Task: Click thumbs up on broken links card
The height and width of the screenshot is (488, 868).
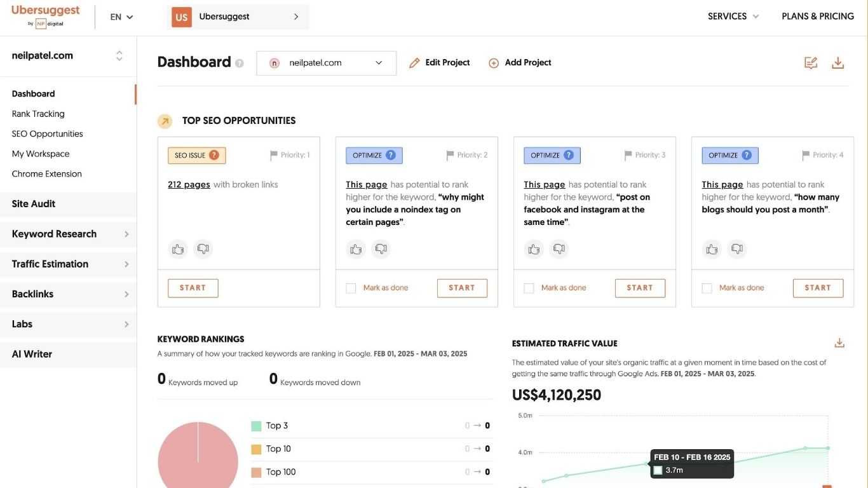Action: [178, 249]
